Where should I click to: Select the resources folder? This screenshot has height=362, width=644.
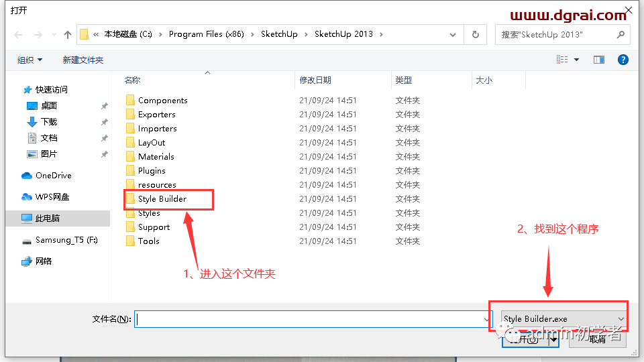157,185
